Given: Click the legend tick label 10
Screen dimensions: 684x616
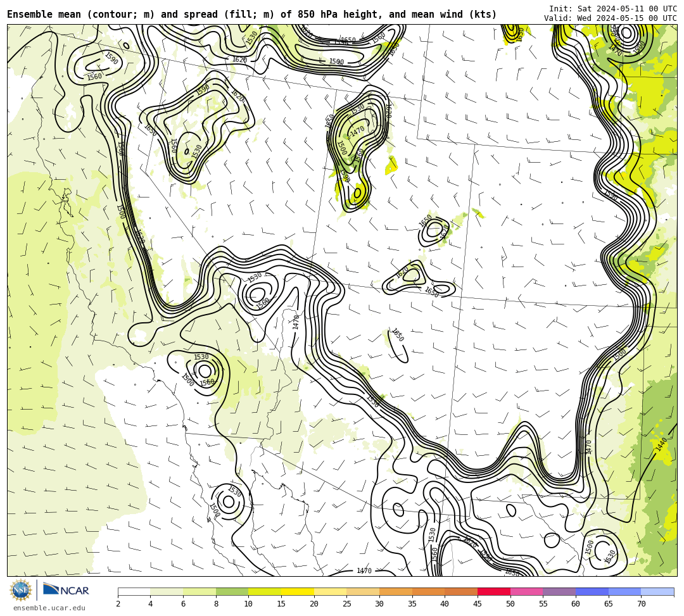Looking at the screenshot, I should tap(249, 604).
